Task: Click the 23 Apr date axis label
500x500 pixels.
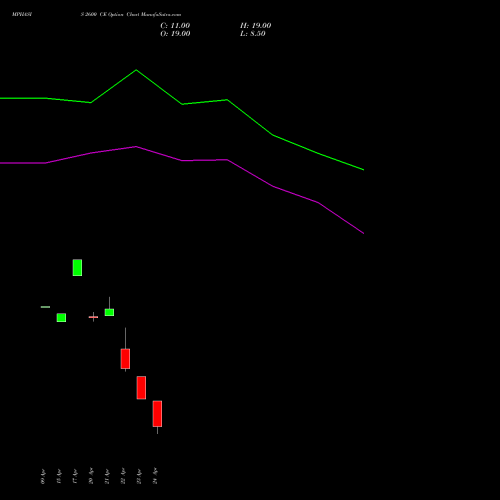Action: pos(139,477)
